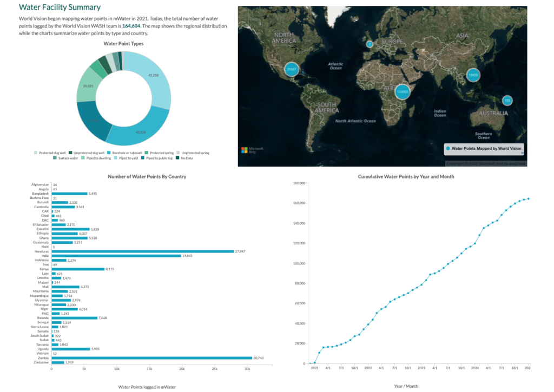This screenshot has height=392, width=554.
Task: Click the value 30,743 beside the Zambia bar
Action: click(x=259, y=358)
